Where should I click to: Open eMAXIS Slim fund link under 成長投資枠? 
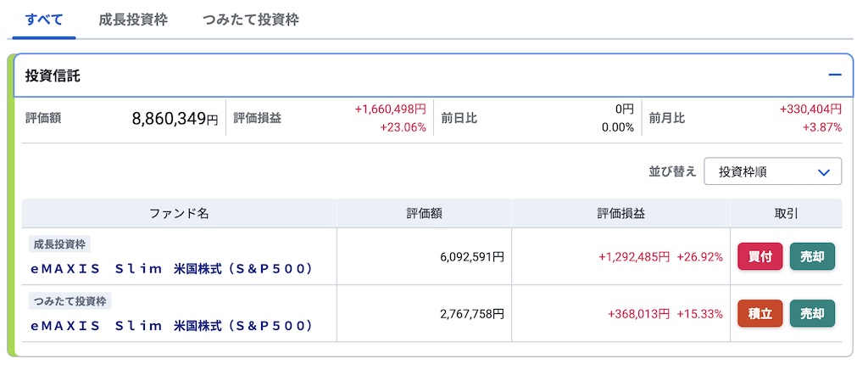tap(172, 268)
